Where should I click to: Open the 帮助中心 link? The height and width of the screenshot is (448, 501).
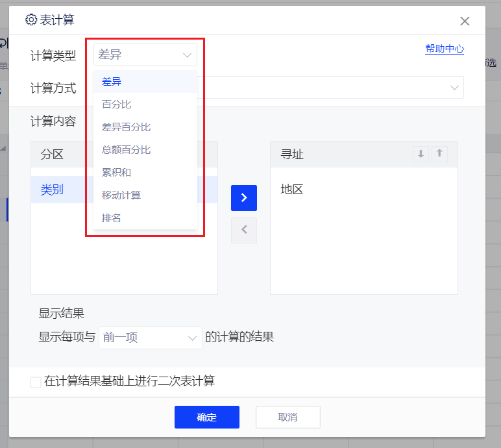[445, 49]
